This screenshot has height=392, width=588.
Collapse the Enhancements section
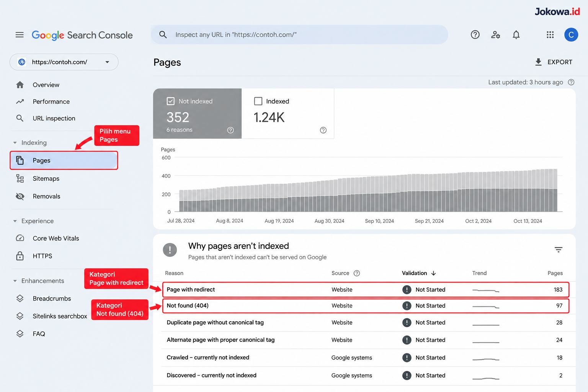15,281
